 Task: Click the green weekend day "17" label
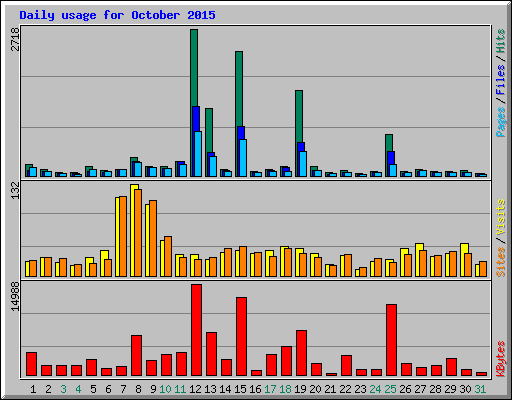pyautogui.click(x=270, y=389)
